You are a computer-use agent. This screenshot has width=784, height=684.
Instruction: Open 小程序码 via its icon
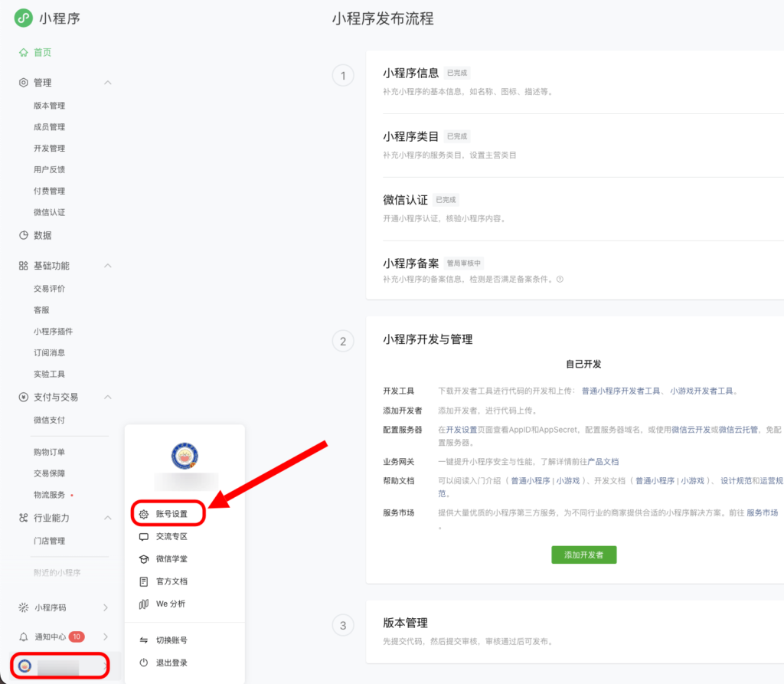click(23, 606)
